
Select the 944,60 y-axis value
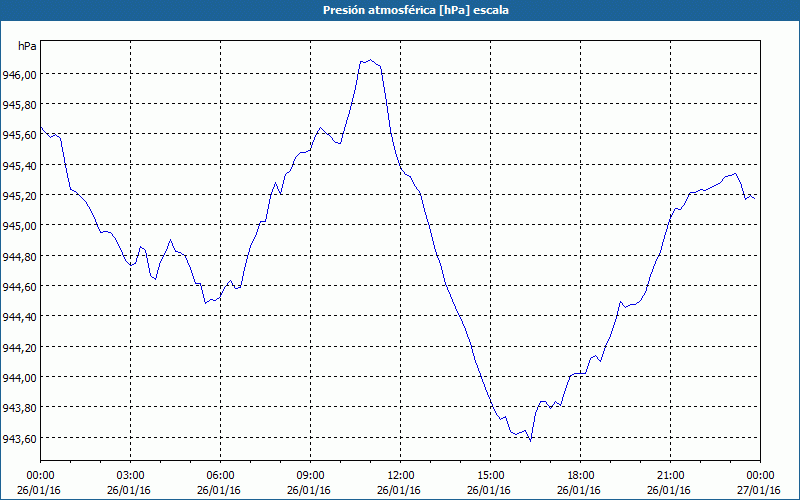(x=19, y=287)
